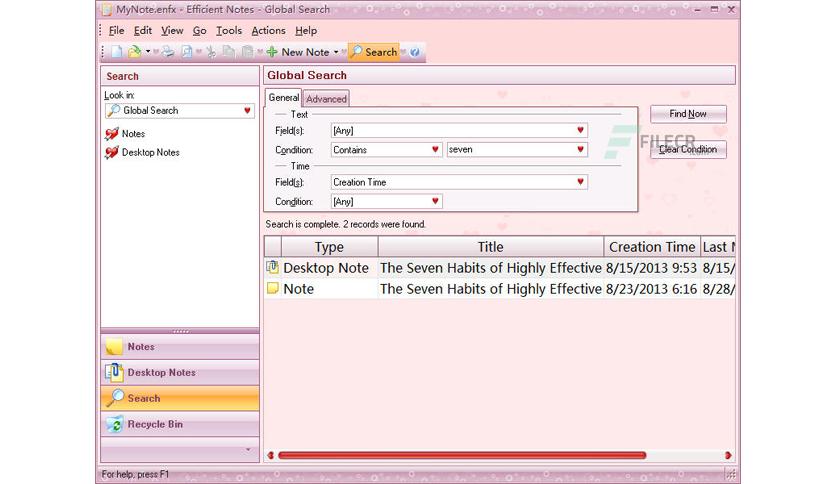Click the Creation Time column header
Image resolution: width=836 pixels, height=484 pixels.
(652, 247)
